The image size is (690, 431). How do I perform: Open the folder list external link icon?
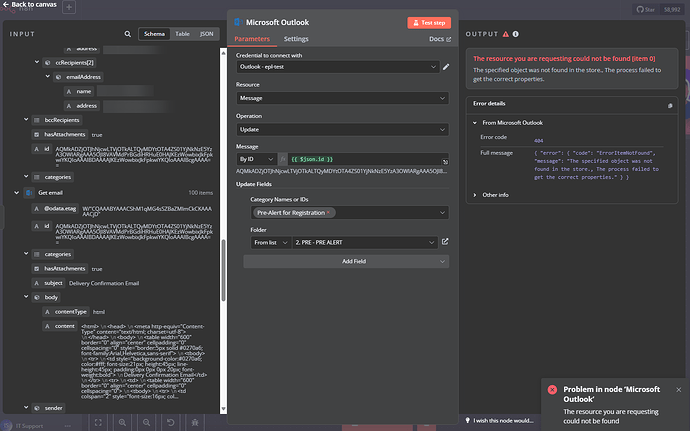(x=445, y=242)
